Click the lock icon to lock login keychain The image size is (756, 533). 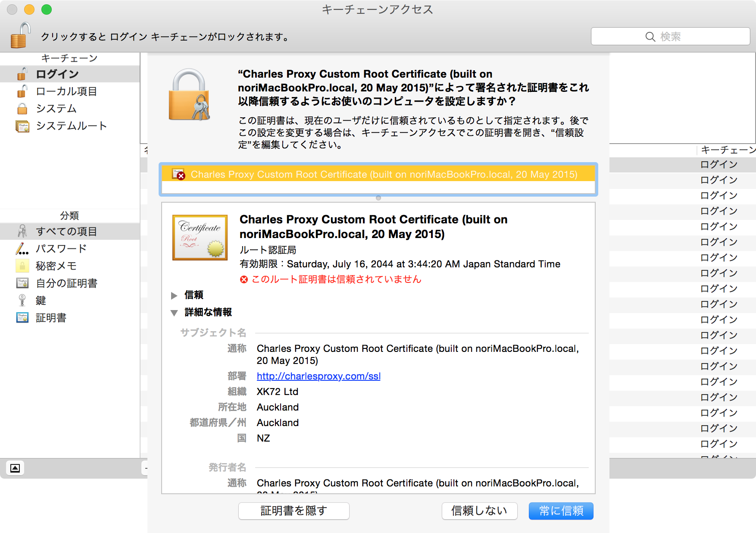[x=20, y=36]
